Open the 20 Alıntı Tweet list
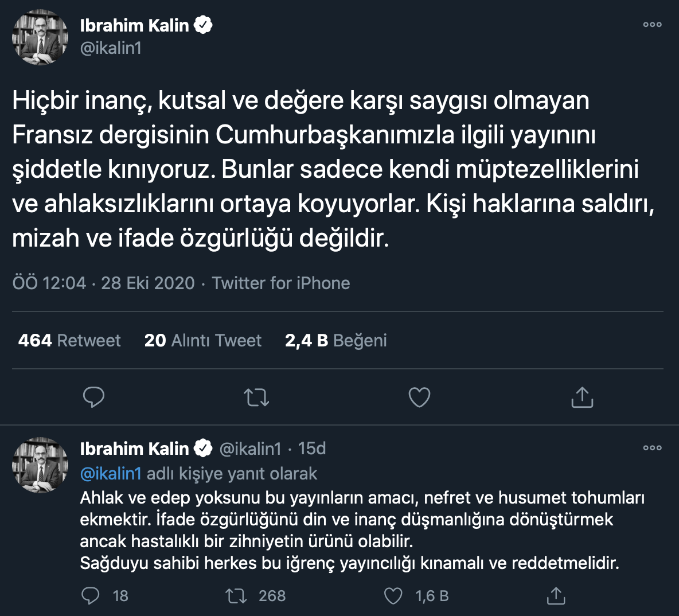 [x=203, y=340]
